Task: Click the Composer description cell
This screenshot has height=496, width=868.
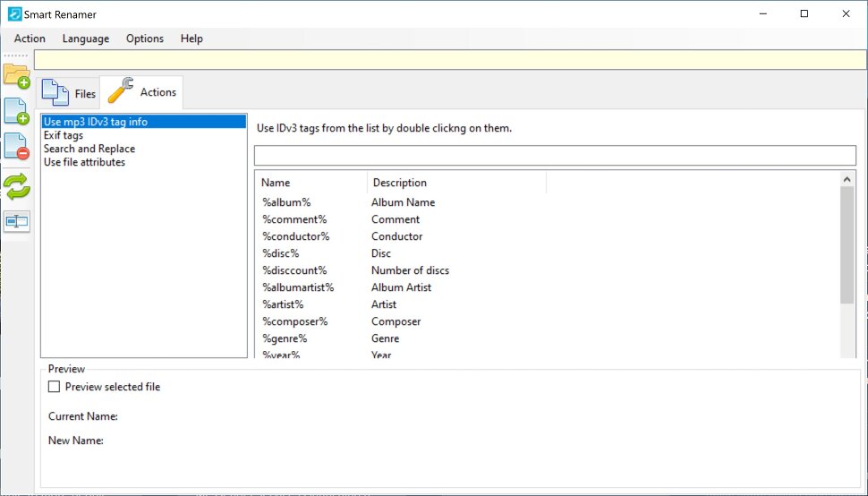Action: point(396,321)
